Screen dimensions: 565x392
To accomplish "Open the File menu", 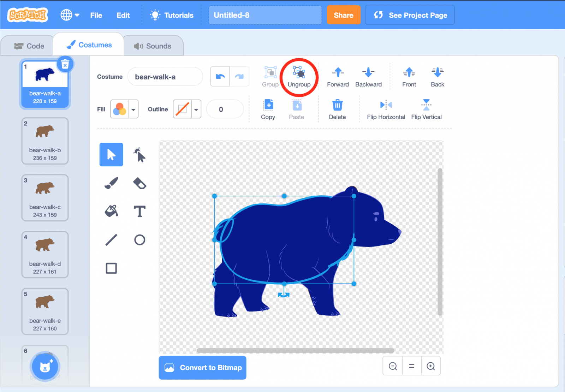I will 96,15.
